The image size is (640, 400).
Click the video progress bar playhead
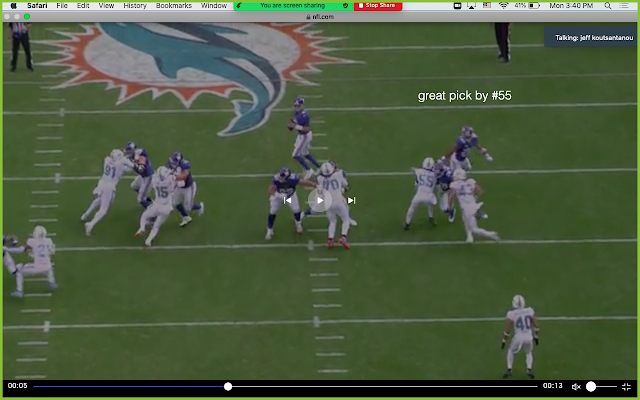pyautogui.click(x=228, y=386)
